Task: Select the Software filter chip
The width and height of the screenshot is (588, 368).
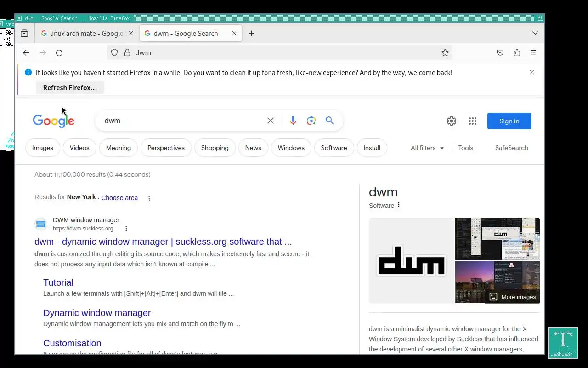Action: point(334,148)
